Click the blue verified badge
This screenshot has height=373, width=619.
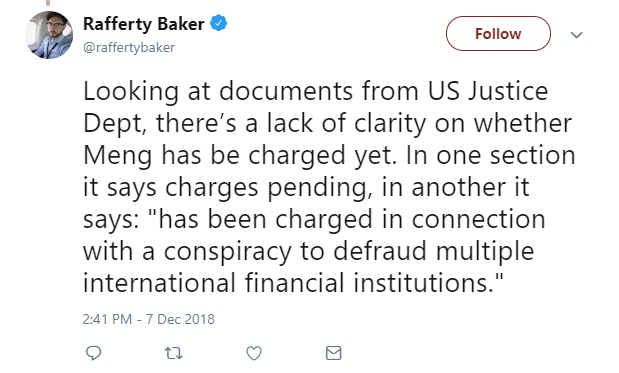point(218,23)
